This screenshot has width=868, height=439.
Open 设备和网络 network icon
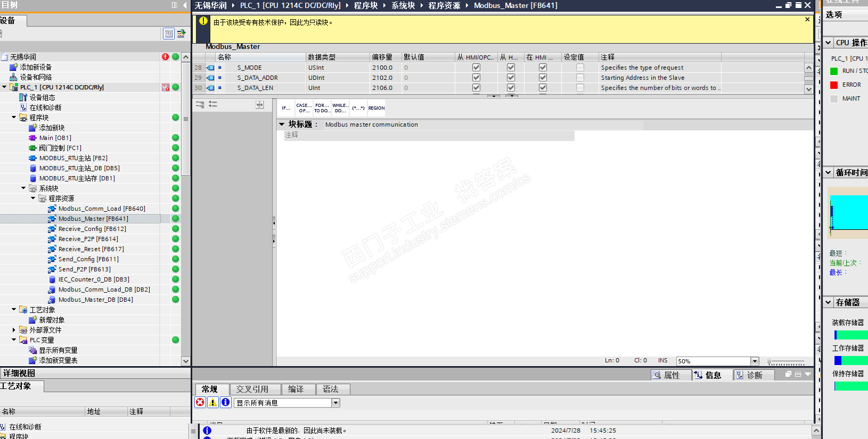(14, 77)
